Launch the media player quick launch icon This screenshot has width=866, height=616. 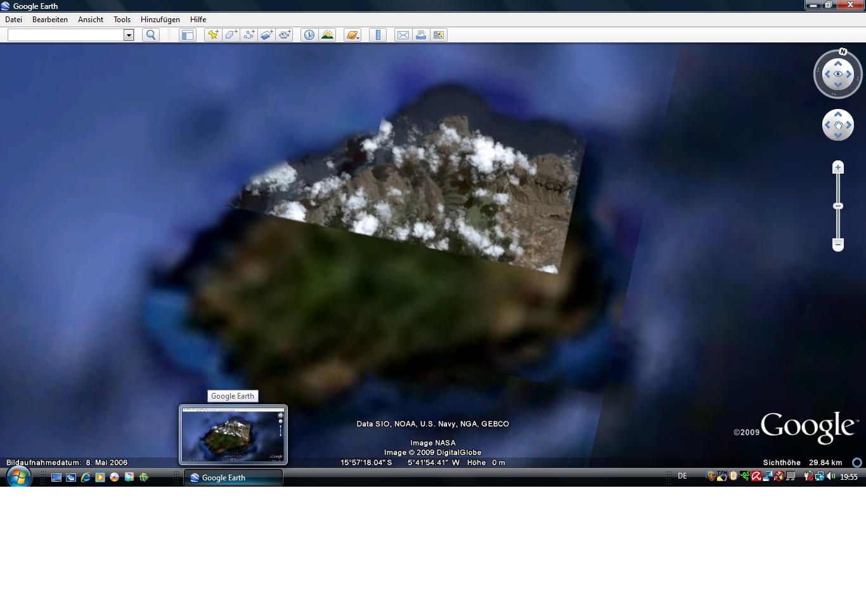click(x=100, y=477)
